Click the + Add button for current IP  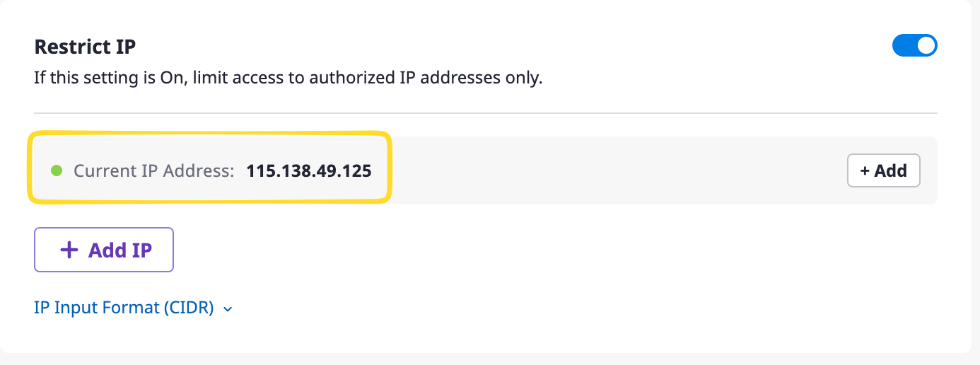(x=883, y=170)
